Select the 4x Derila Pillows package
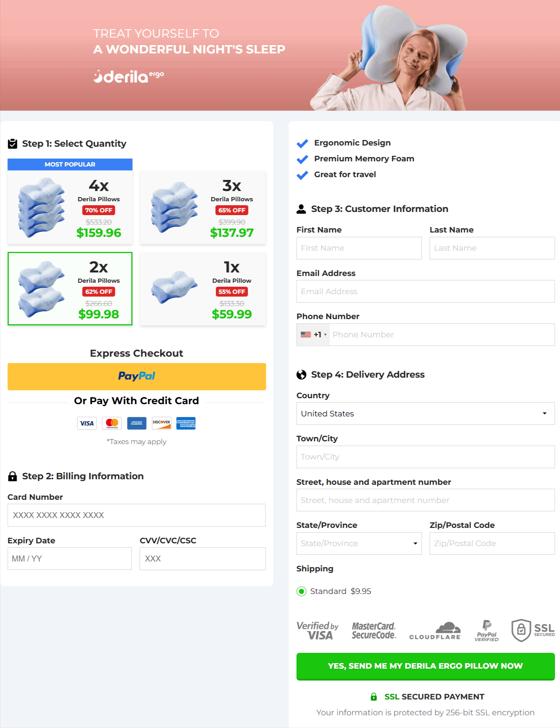 tap(70, 201)
